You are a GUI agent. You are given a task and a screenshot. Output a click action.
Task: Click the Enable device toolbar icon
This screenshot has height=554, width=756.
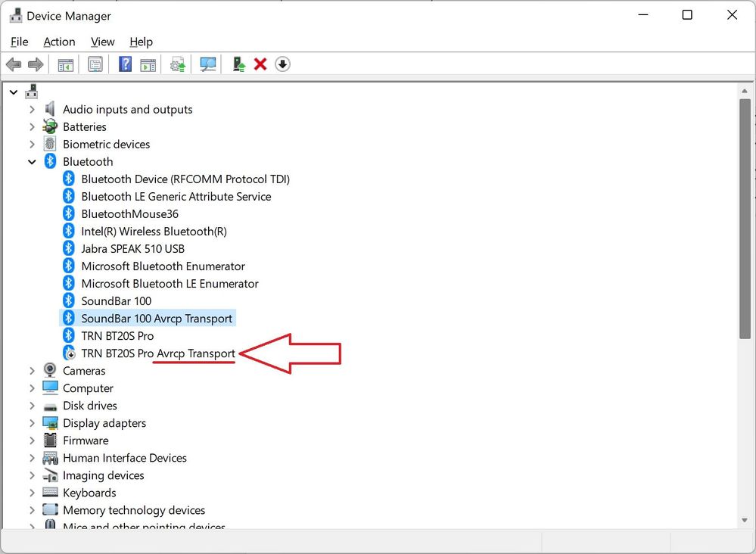238,64
